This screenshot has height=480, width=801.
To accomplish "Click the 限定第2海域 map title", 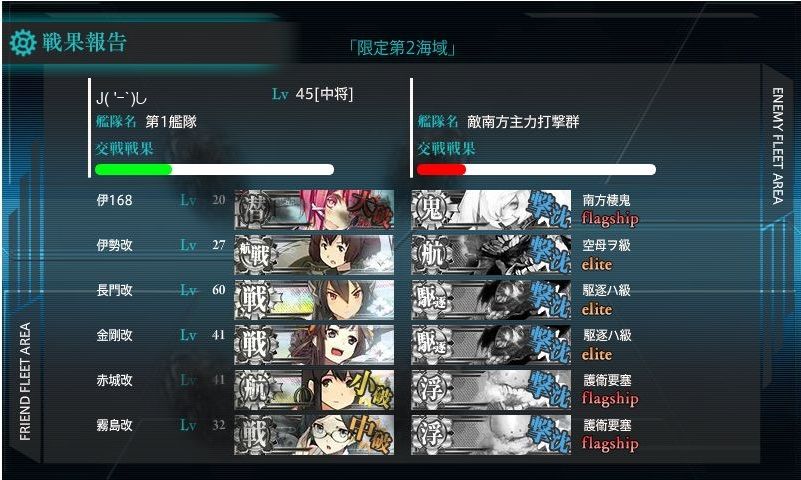I will [x=402, y=48].
